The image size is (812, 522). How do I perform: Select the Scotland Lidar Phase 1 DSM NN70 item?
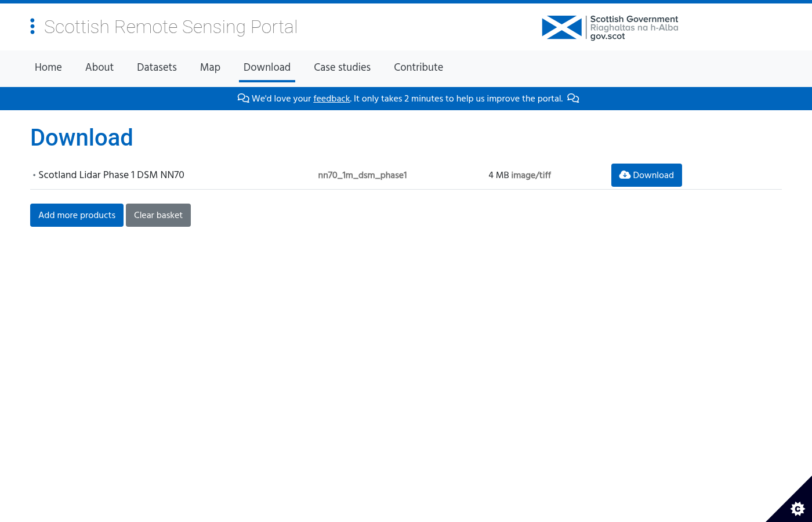click(x=111, y=175)
